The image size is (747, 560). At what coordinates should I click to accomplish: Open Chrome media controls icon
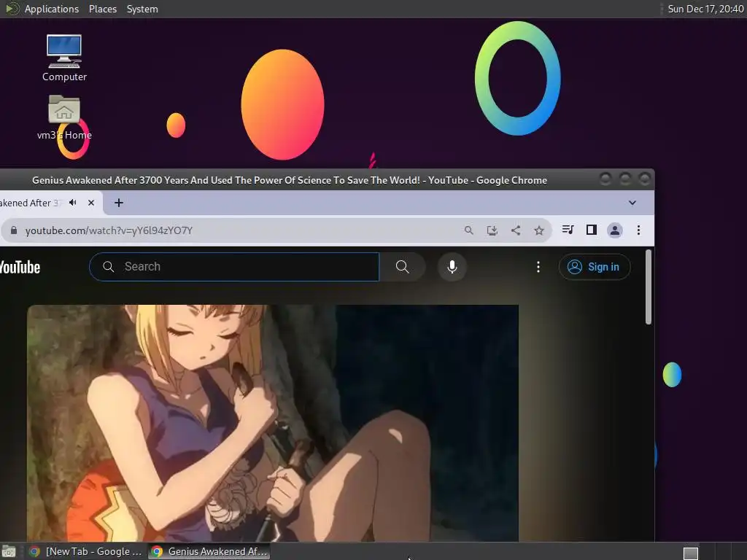(568, 230)
